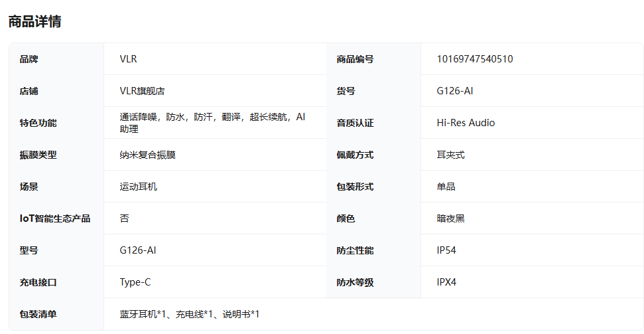Click the 商品详情 section heading
Screen dimensions: 644x334
click(34, 21)
